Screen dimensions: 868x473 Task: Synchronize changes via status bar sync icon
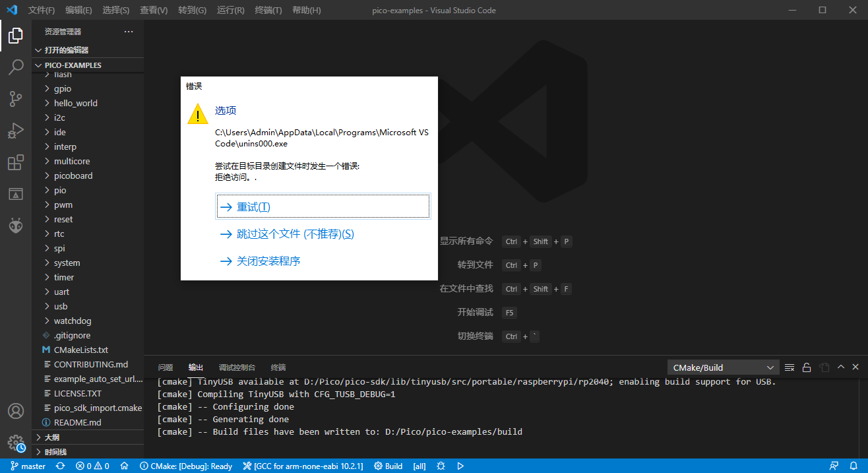[x=61, y=466]
